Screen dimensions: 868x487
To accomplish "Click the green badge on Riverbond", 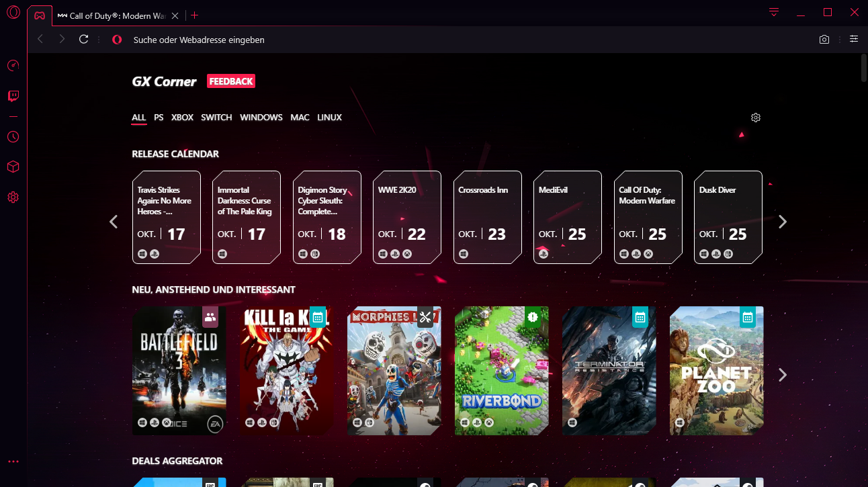I will 533,317.
